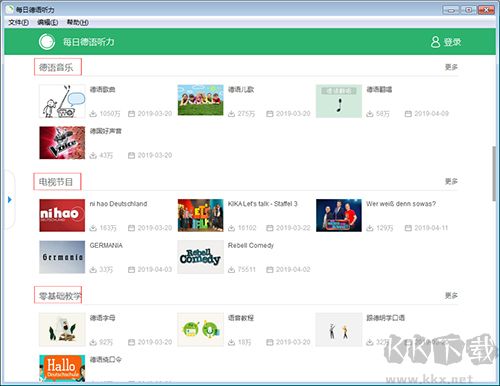Click the ni hao Deutschland title

point(118,204)
